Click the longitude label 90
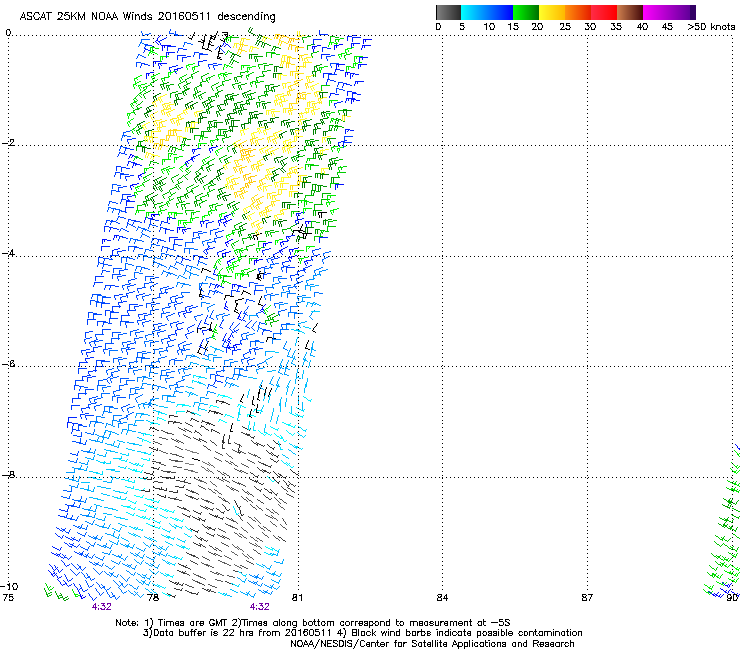Image resolution: width=740 pixels, height=650 pixels. pos(732,598)
